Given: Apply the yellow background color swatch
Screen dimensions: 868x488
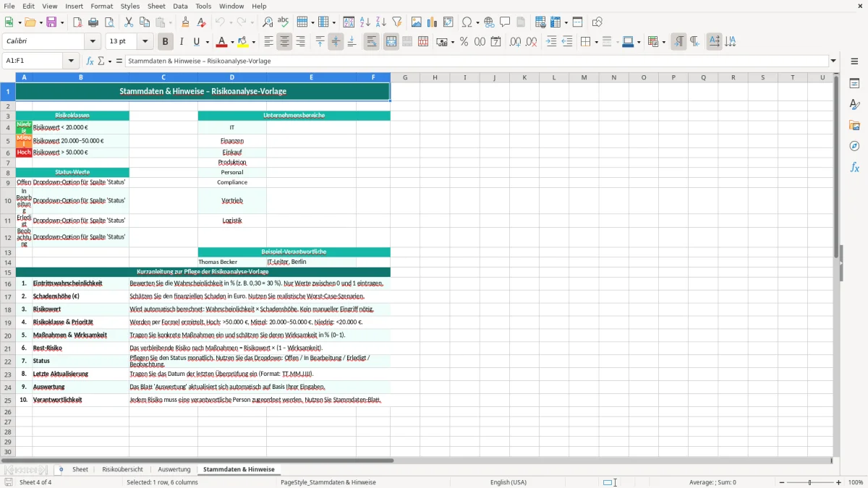Looking at the screenshot, I should tap(244, 42).
